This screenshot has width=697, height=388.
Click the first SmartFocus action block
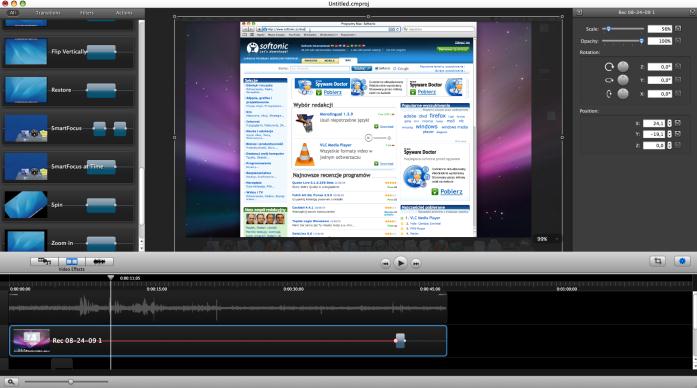[x=100, y=128]
